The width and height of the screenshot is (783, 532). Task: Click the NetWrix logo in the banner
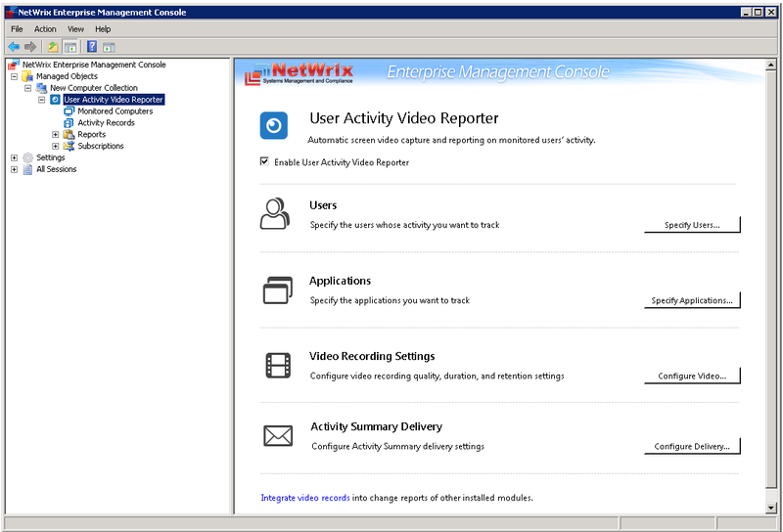coord(299,73)
